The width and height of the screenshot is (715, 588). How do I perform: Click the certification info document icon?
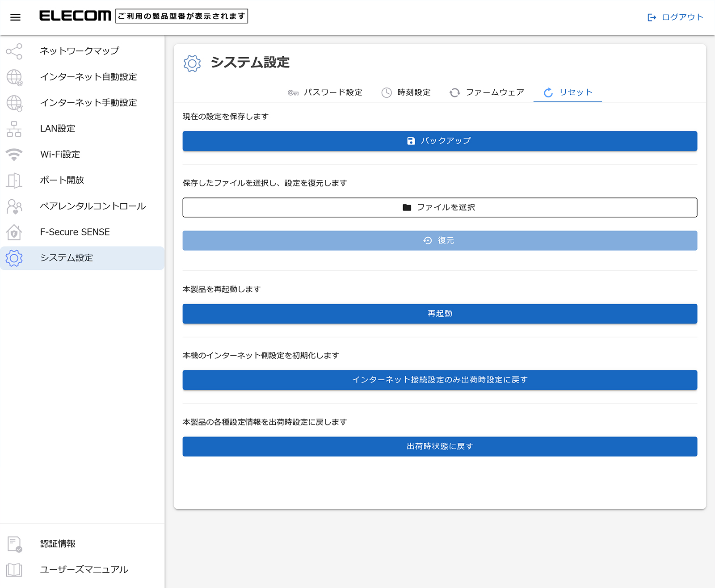click(x=14, y=544)
